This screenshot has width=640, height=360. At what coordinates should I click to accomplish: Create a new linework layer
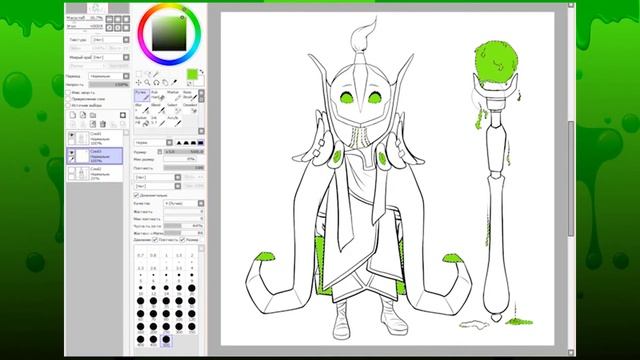[x=83, y=115]
